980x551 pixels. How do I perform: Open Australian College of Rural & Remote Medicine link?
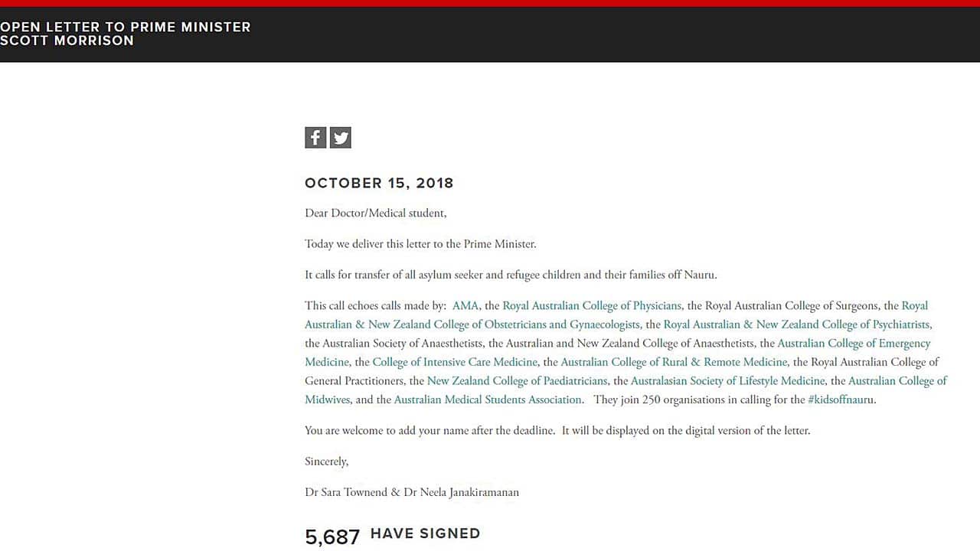[x=674, y=362]
